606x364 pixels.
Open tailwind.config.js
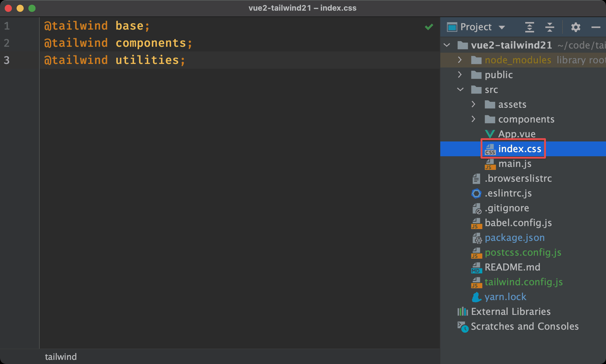pyautogui.click(x=524, y=282)
